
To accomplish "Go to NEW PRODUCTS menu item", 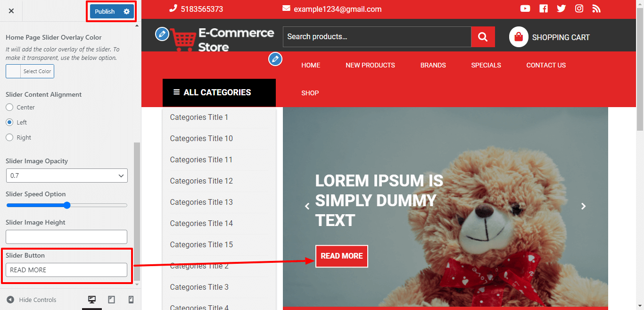I will coord(370,65).
